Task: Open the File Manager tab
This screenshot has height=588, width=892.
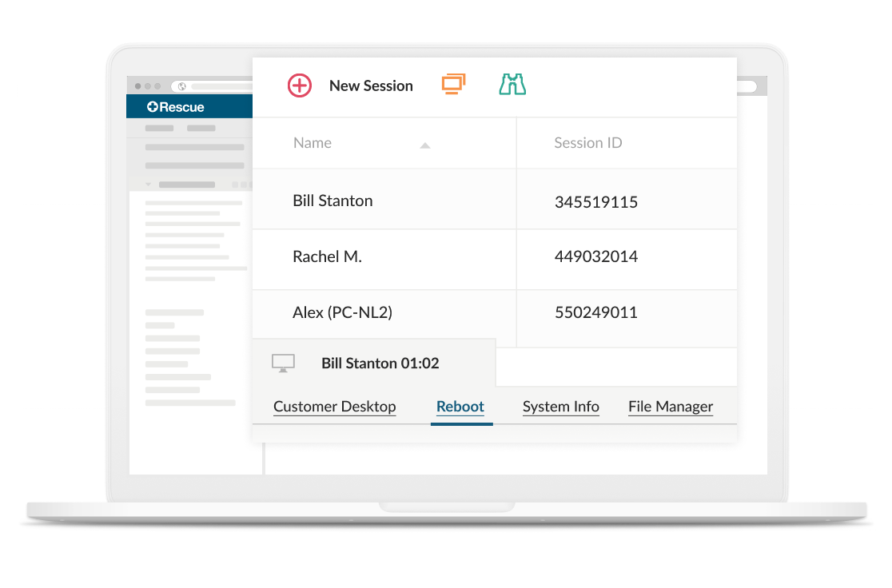Action: click(x=671, y=407)
